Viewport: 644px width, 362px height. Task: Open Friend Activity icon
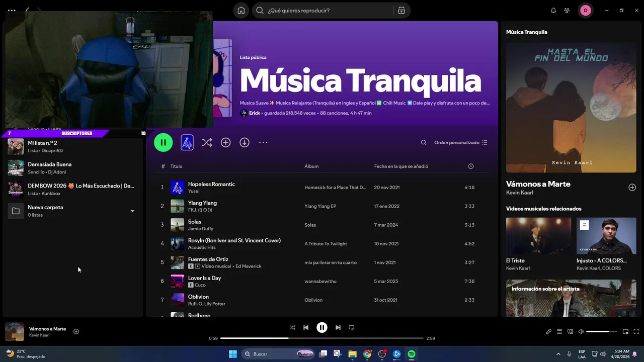[567, 11]
